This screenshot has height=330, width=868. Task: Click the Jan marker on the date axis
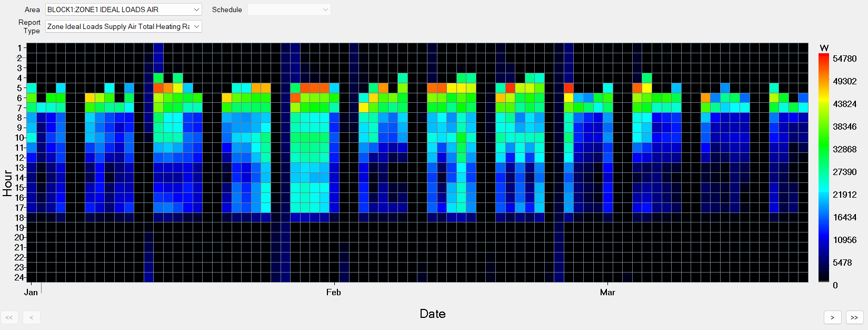[31, 292]
